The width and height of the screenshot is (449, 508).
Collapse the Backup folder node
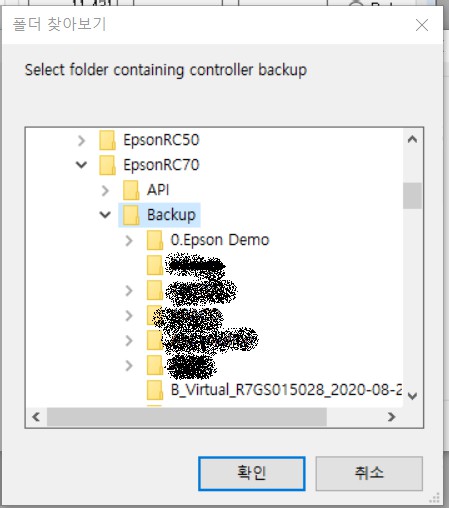click(x=105, y=215)
